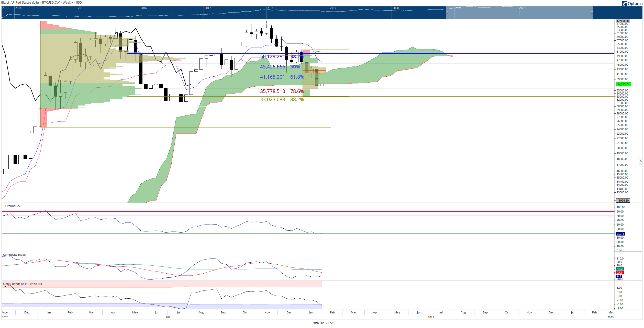Click the teal Composite Index value tag 47.0

[x=620, y=269]
